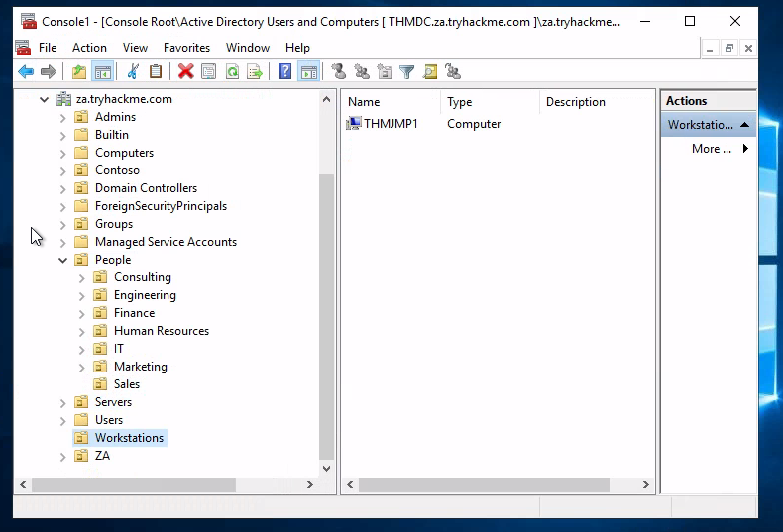
Task: Create new organizational unit toolbar icon
Action: pyautogui.click(x=385, y=72)
